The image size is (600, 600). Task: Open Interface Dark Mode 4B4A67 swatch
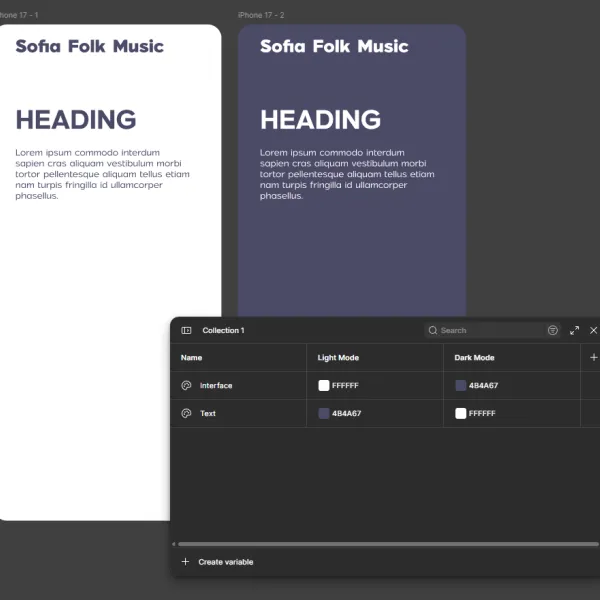point(461,385)
